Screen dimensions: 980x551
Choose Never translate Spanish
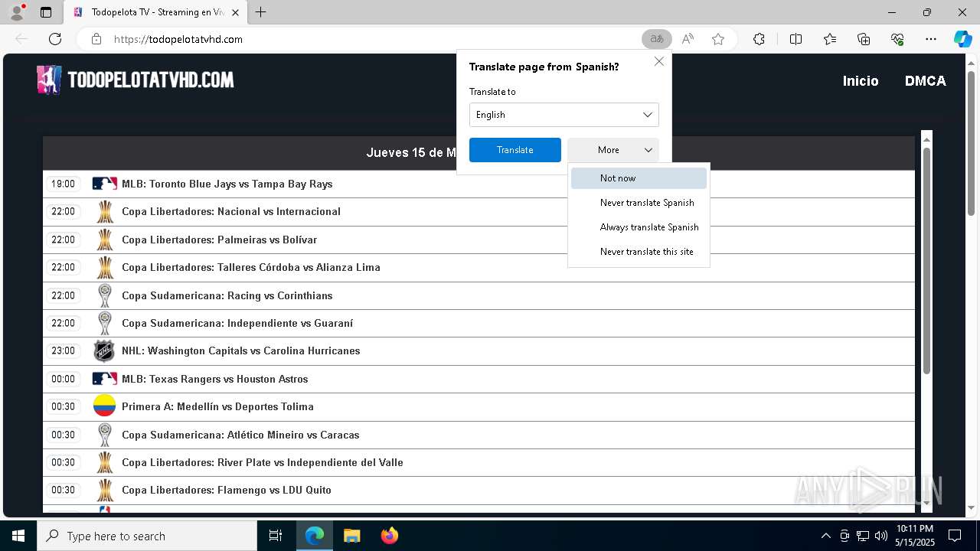(x=639, y=203)
